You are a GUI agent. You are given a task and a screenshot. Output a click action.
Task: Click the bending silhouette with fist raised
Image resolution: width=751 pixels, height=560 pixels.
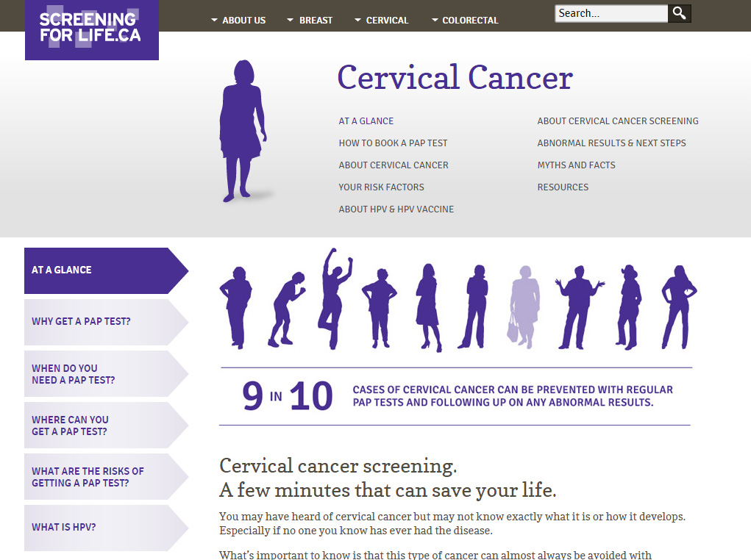tap(286, 309)
